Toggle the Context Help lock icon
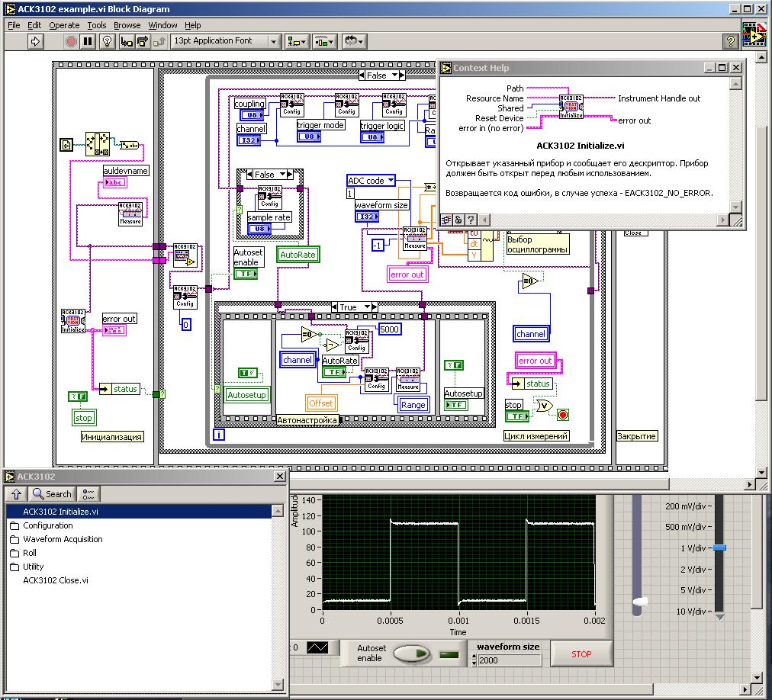Viewport: 772px width, 700px height. (458, 220)
